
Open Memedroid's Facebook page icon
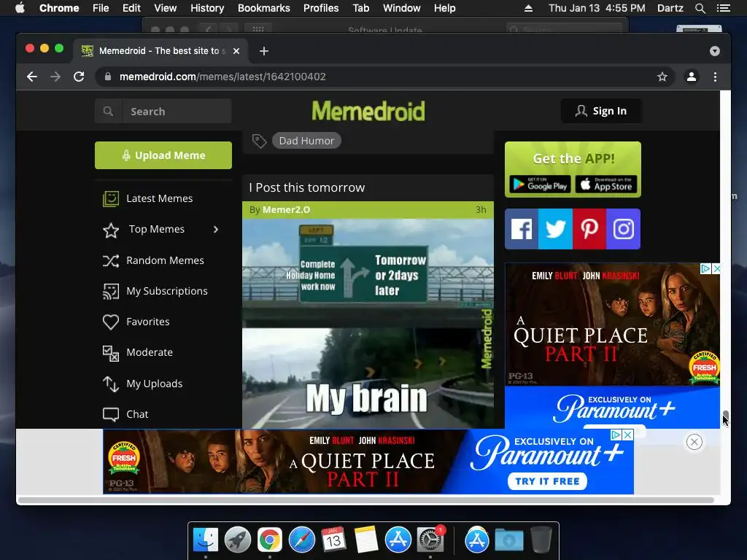pyautogui.click(x=521, y=229)
